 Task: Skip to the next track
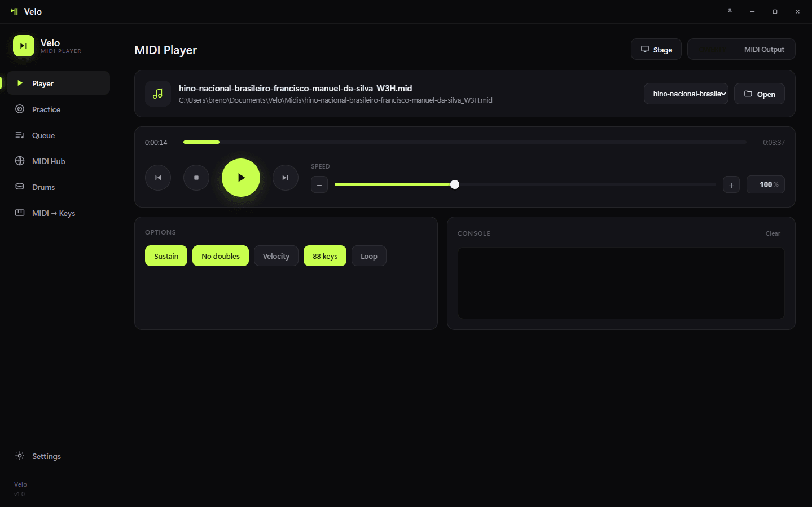(x=286, y=178)
